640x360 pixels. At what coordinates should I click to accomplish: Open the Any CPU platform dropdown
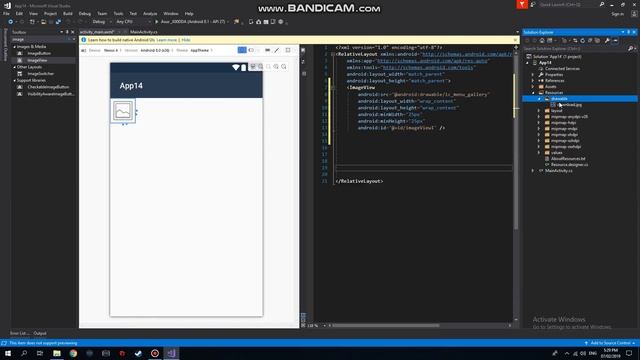pyautogui.click(x=133, y=22)
